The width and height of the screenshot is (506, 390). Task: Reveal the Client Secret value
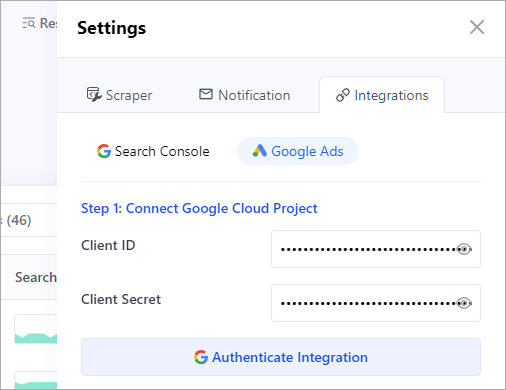click(464, 303)
